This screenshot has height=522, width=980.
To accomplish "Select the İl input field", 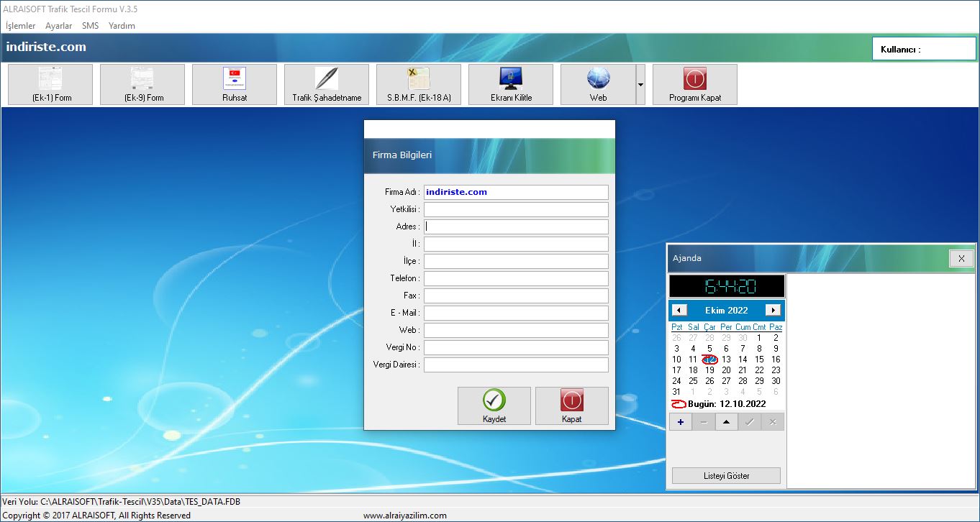I will click(516, 244).
